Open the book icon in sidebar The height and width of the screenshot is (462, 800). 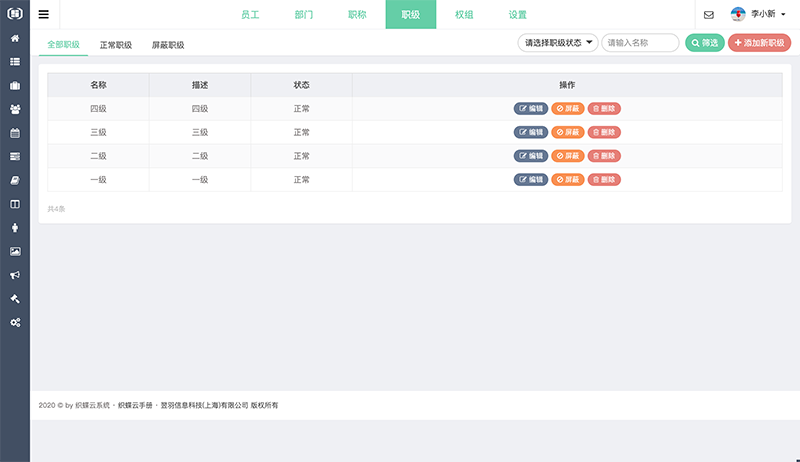click(15, 180)
